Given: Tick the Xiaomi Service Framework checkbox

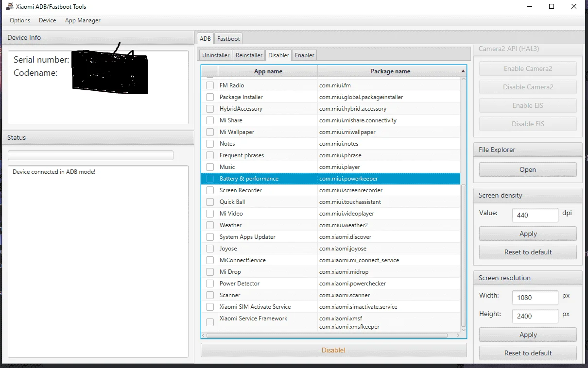Looking at the screenshot, I should pyautogui.click(x=210, y=322).
